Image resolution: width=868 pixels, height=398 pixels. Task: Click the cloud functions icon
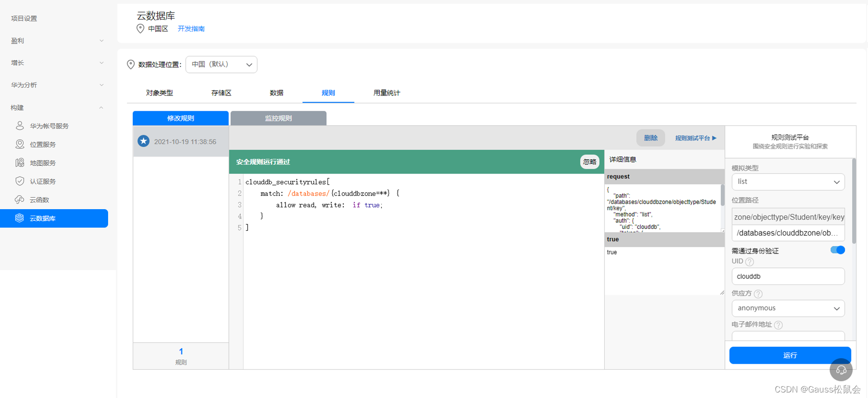(x=20, y=199)
